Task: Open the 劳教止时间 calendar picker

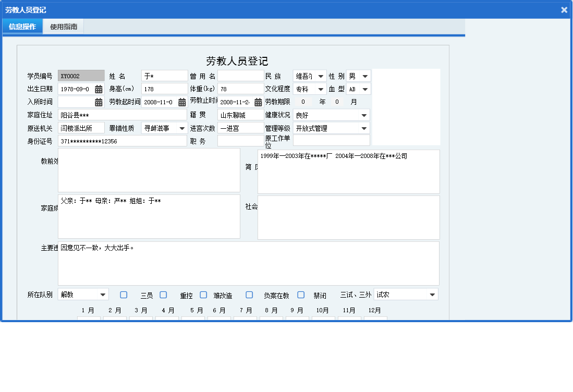Action: (x=258, y=102)
